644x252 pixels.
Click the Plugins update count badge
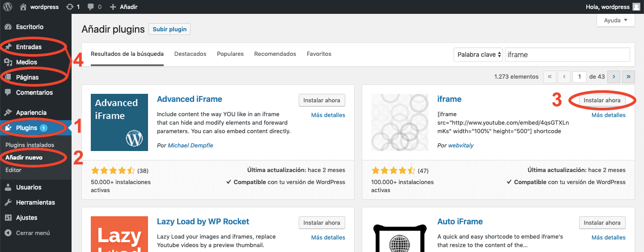43,128
